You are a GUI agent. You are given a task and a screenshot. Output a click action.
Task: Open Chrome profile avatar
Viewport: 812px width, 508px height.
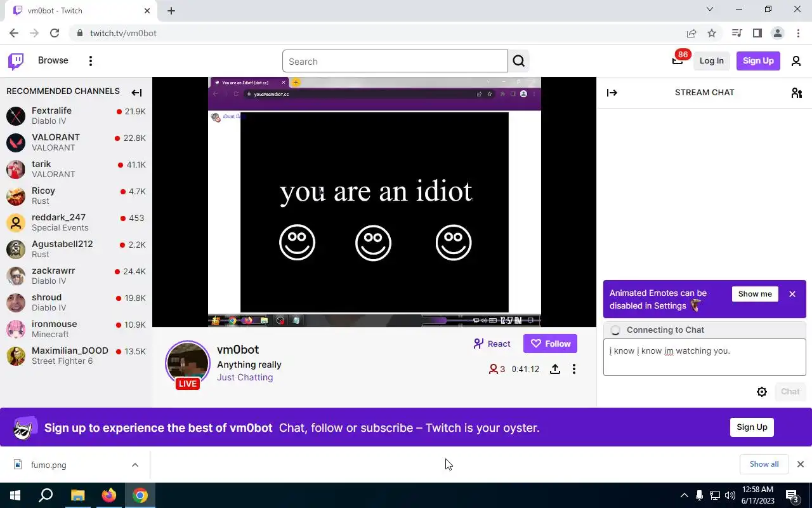coord(777,33)
